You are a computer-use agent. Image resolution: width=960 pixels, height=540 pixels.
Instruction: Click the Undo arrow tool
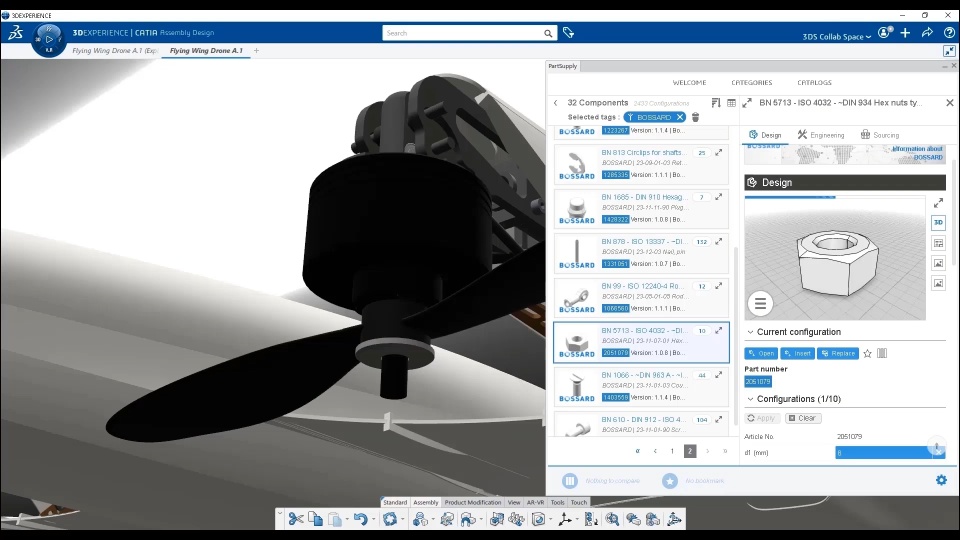pyautogui.click(x=360, y=519)
